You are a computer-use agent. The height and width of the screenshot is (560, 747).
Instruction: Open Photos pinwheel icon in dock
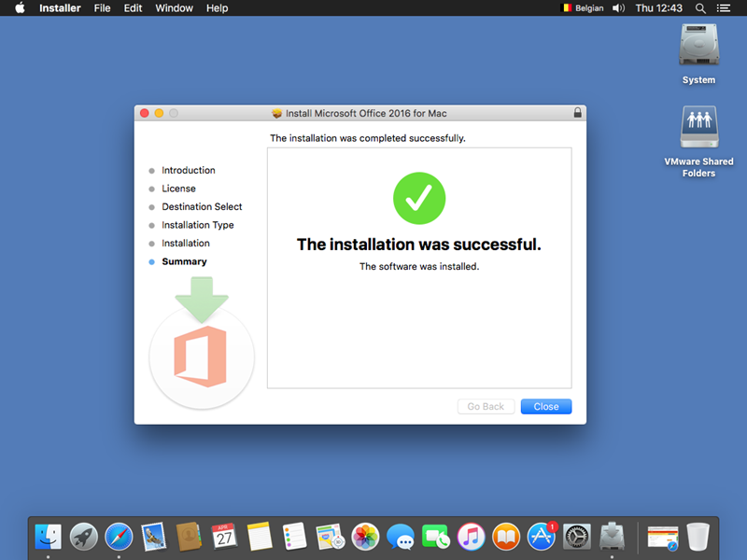(365, 537)
